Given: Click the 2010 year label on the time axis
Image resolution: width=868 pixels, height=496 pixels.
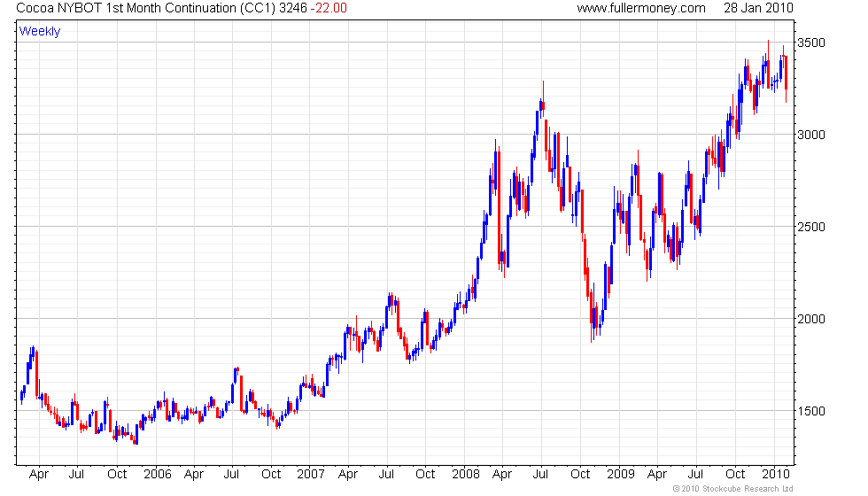Looking at the screenshot, I should pos(776,475).
